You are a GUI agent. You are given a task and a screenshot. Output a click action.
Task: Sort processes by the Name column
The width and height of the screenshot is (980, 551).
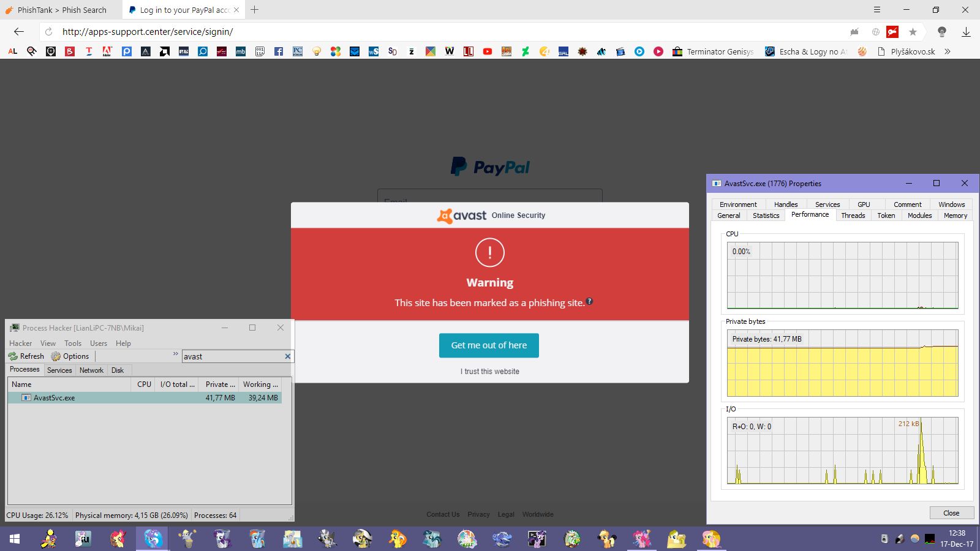click(69, 384)
